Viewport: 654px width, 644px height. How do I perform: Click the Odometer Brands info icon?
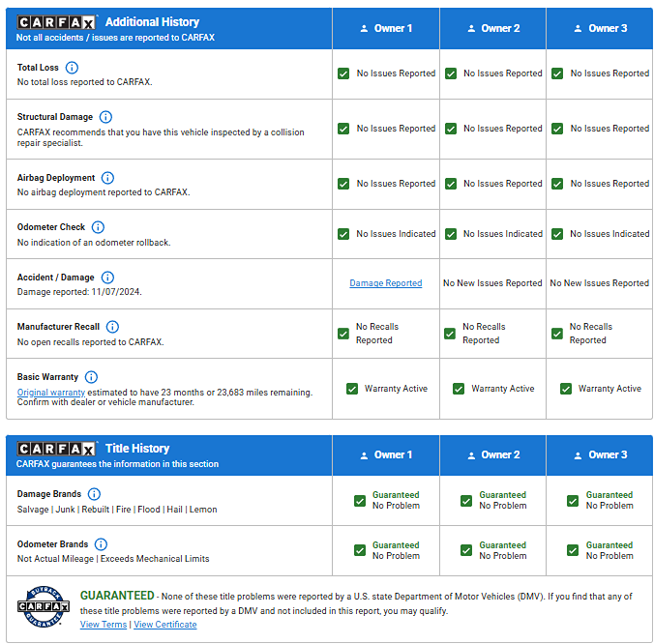(x=101, y=544)
